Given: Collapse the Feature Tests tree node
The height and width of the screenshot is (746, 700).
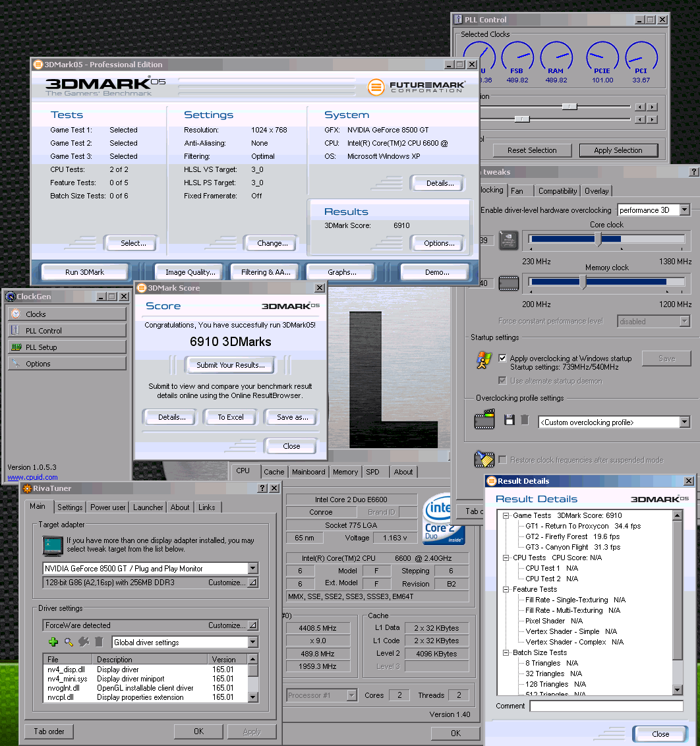Looking at the screenshot, I should (506, 589).
